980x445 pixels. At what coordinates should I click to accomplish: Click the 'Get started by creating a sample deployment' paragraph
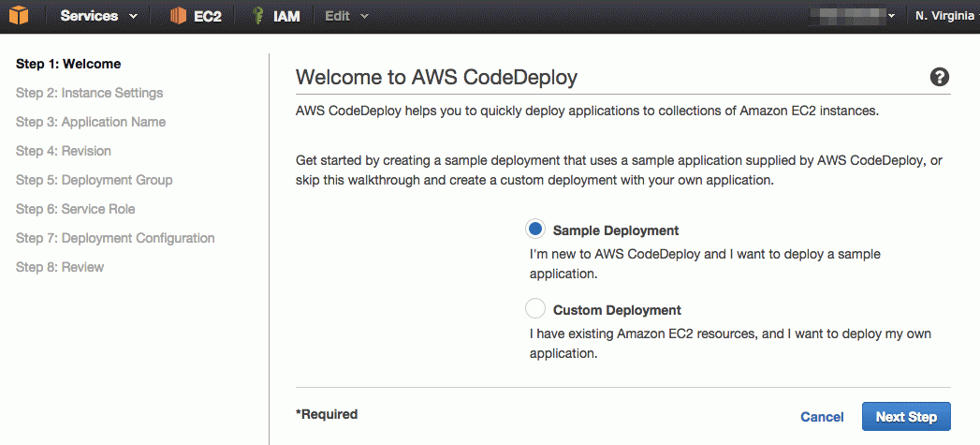coord(619,171)
